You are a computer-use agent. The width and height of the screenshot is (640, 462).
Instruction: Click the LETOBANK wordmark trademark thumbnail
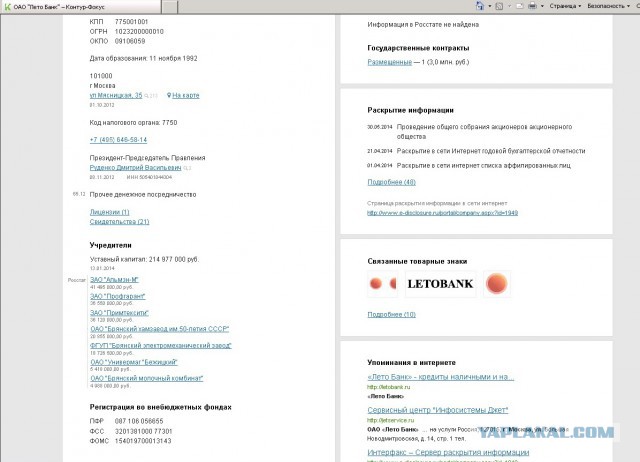pyautogui.click(x=440, y=284)
